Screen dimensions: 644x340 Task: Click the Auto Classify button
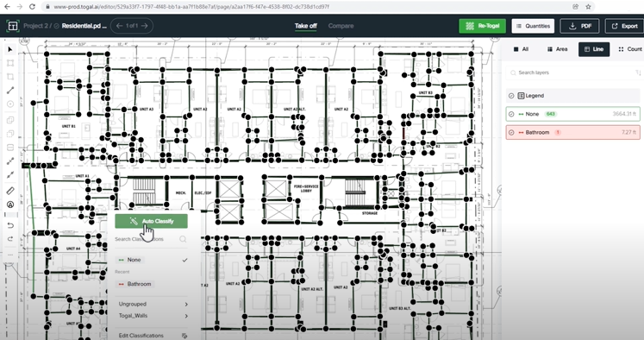151,221
